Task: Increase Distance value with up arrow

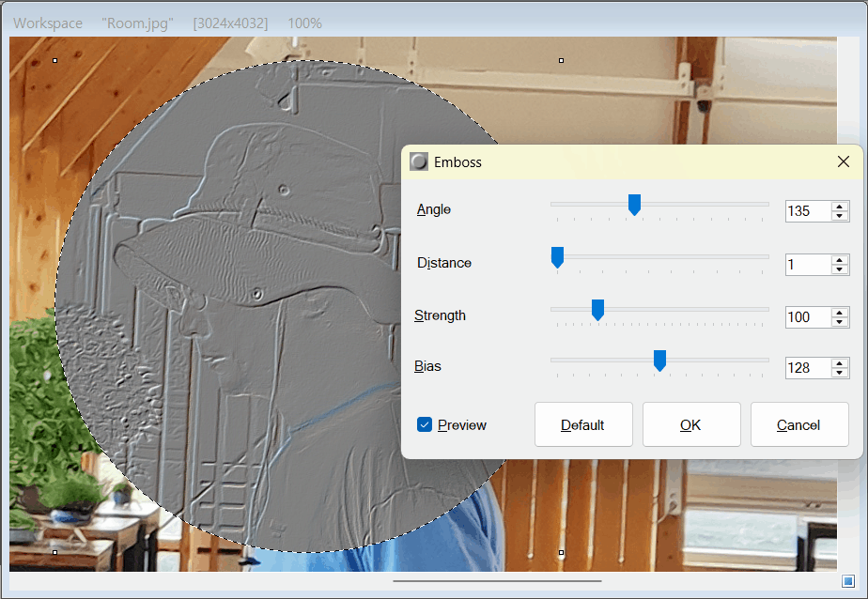Action: pyautogui.click(x=840, y=260)
